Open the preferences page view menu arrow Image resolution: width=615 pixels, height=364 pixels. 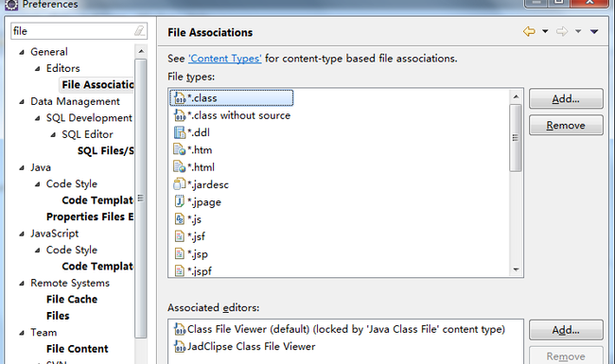[594, 31]
